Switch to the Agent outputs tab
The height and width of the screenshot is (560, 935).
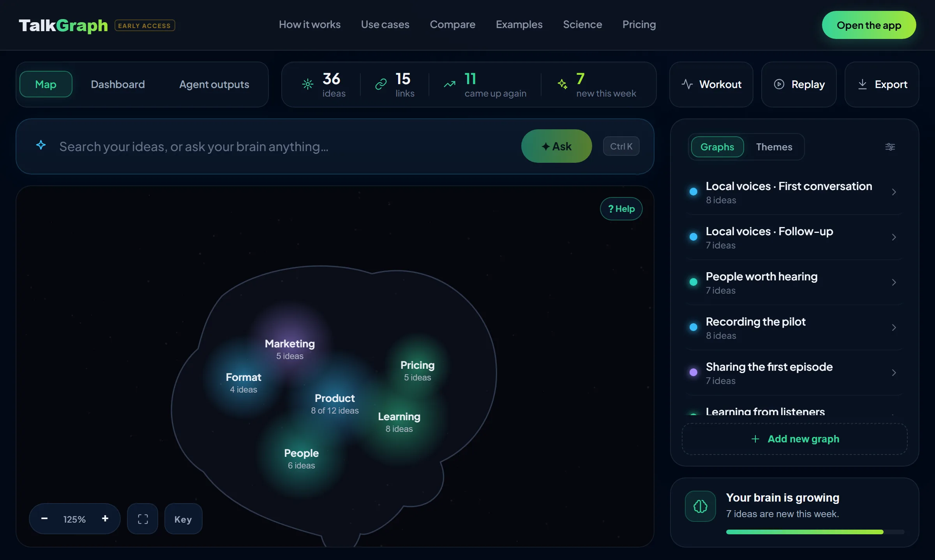(214, 84)
